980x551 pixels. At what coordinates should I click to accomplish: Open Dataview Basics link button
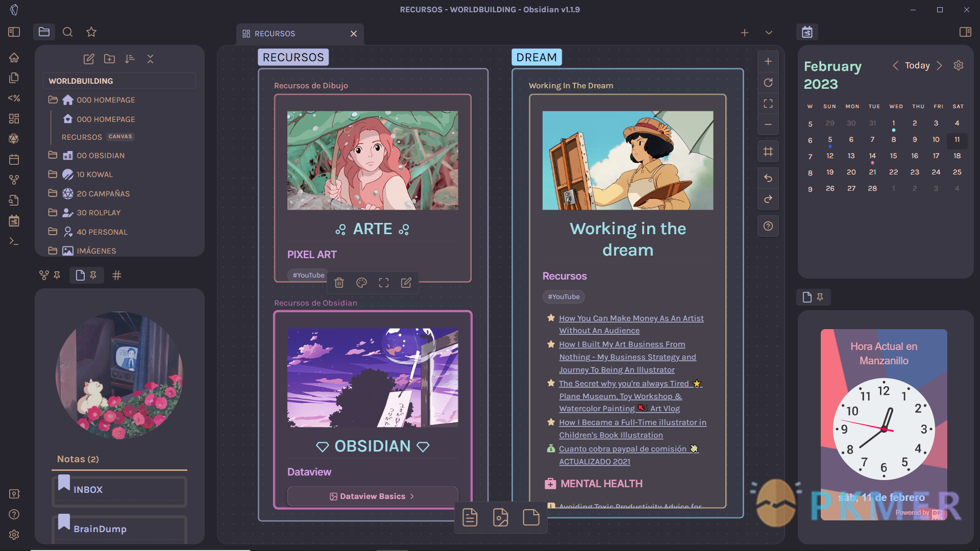point(372,496)
